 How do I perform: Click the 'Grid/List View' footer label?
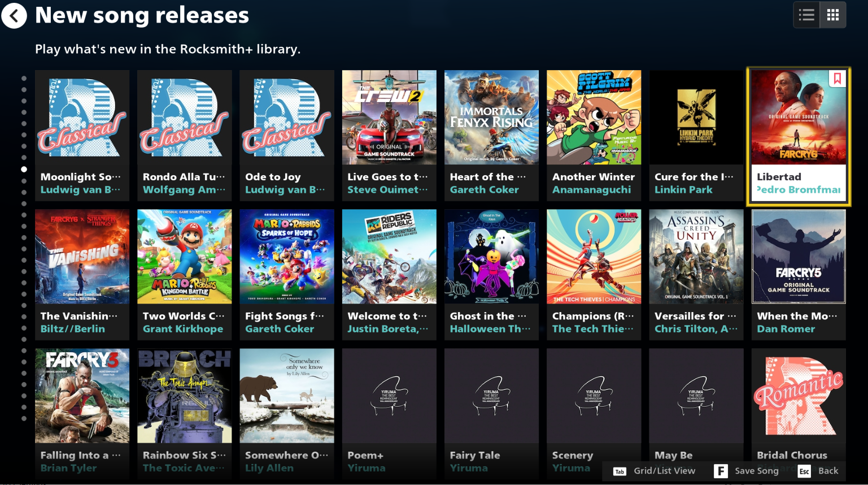(665, 471)
